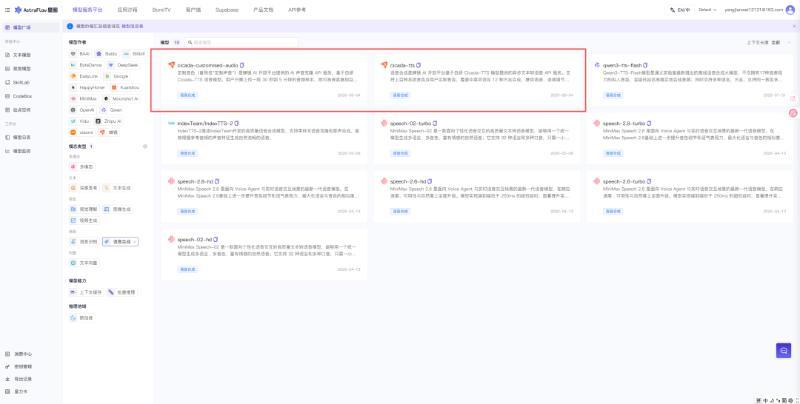
Task: Open the Default workspace dropdown
Action: 707,10
